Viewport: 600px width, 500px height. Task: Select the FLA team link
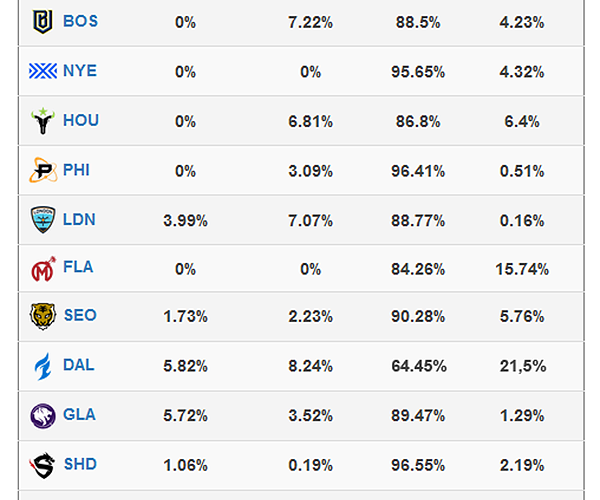(x=78, y=268)
